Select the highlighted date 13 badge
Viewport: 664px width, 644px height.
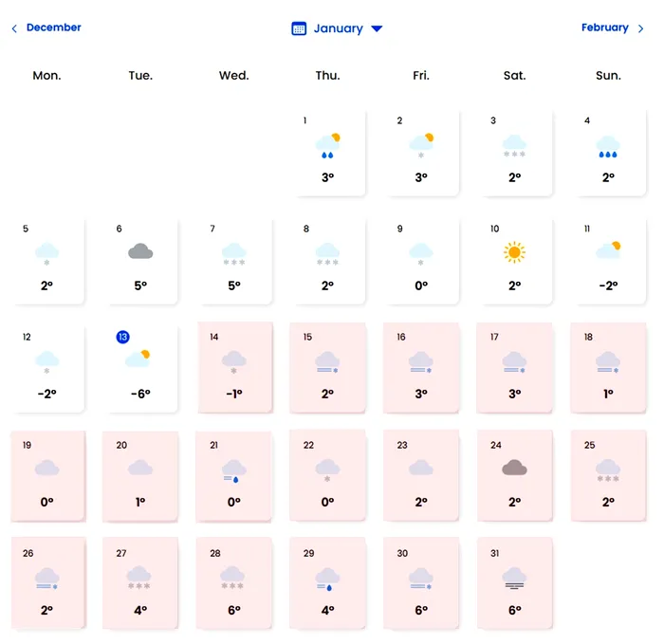click(122, 337)
